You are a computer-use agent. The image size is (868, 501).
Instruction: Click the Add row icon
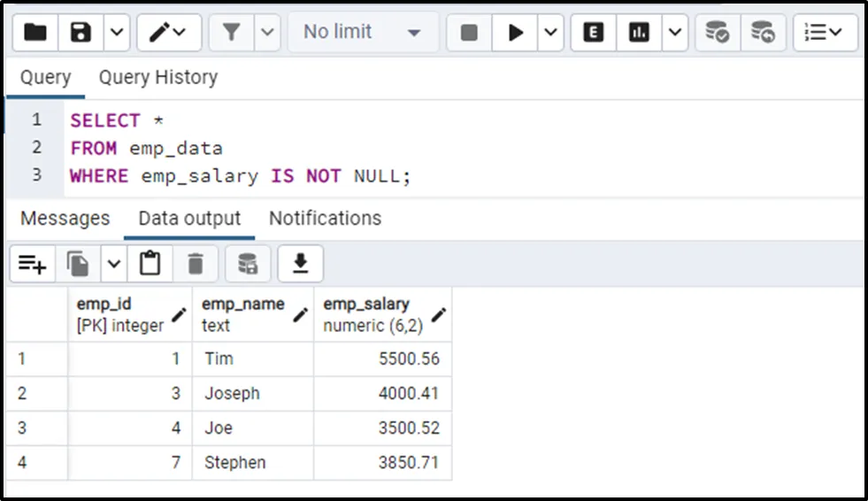[x=33, y=264]
